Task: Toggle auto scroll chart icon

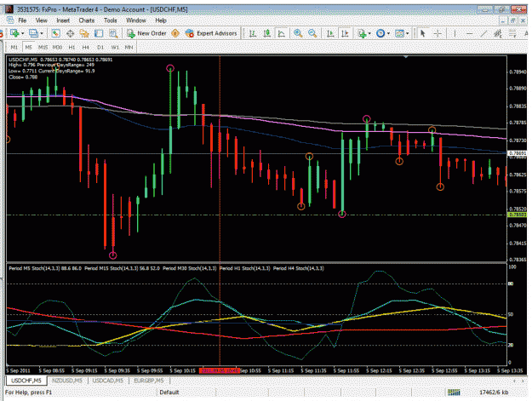Action: (x=330, y=33)
